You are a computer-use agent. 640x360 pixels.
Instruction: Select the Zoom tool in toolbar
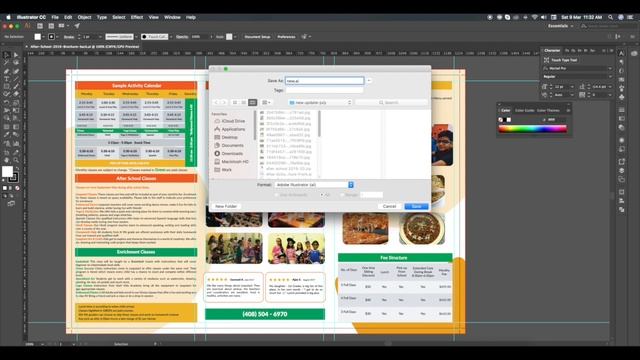16,160
